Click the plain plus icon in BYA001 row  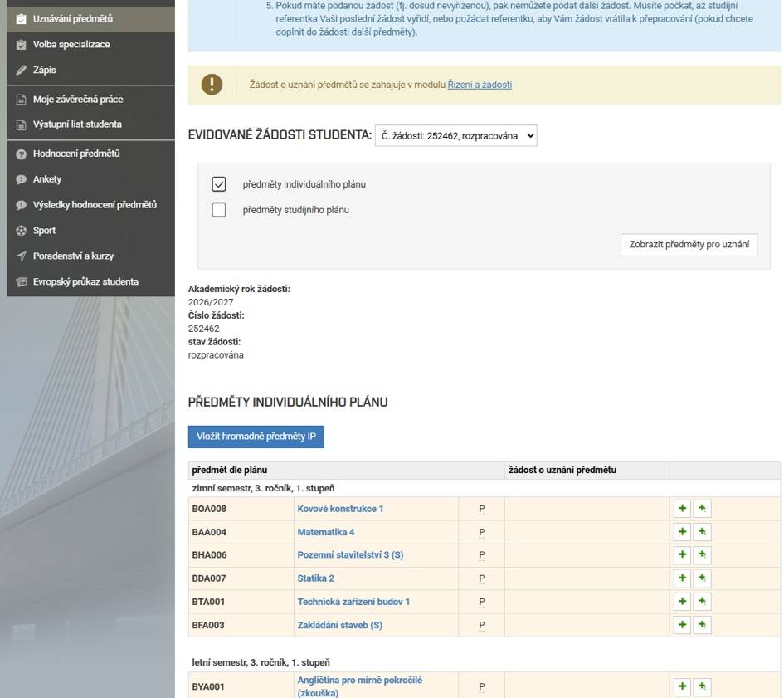[682, 686]
